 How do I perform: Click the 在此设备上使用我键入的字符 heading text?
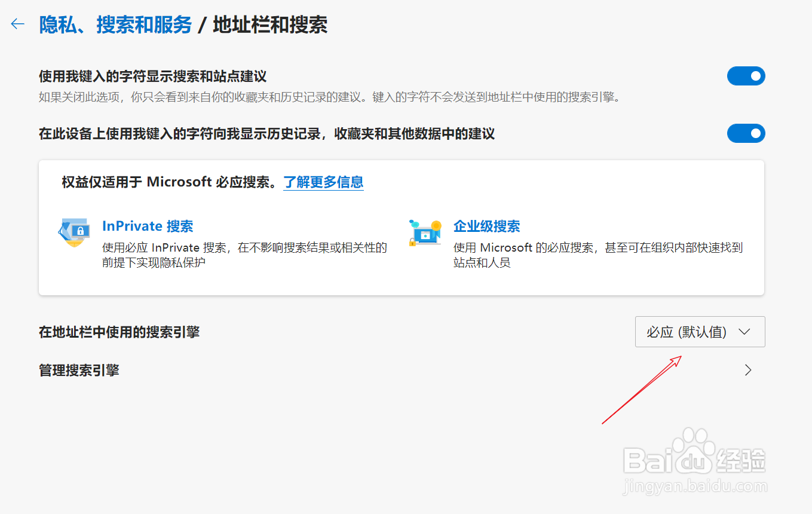click(x=266, y=133)
